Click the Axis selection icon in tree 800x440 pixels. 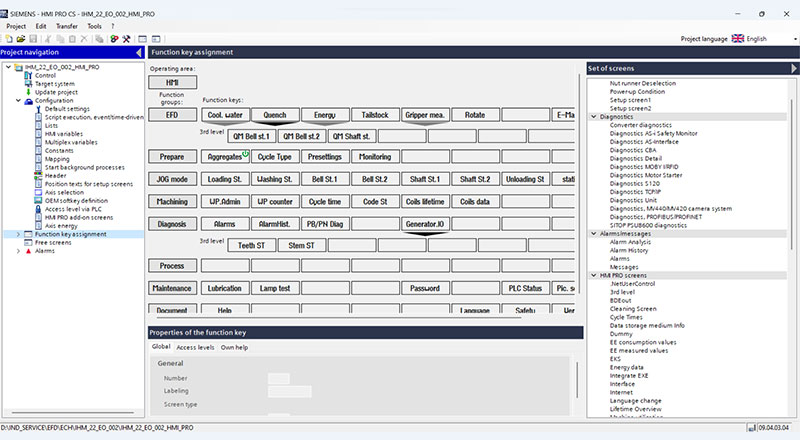click(x=38, y=192)
